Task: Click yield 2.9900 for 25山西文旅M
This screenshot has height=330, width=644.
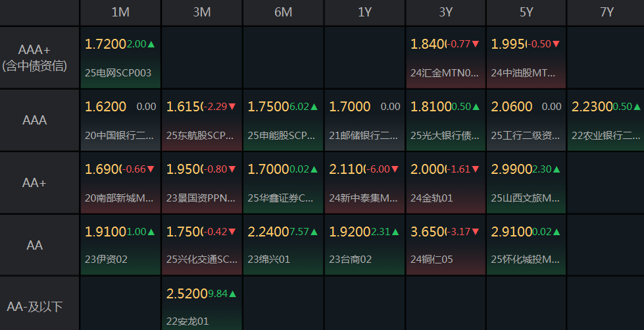Action: click(x=512, y=169)
